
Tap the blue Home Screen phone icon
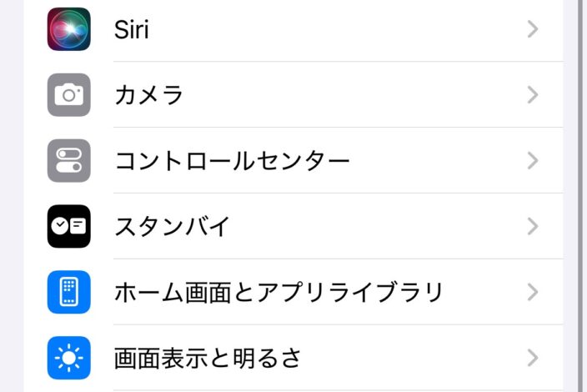coord(69,292)
